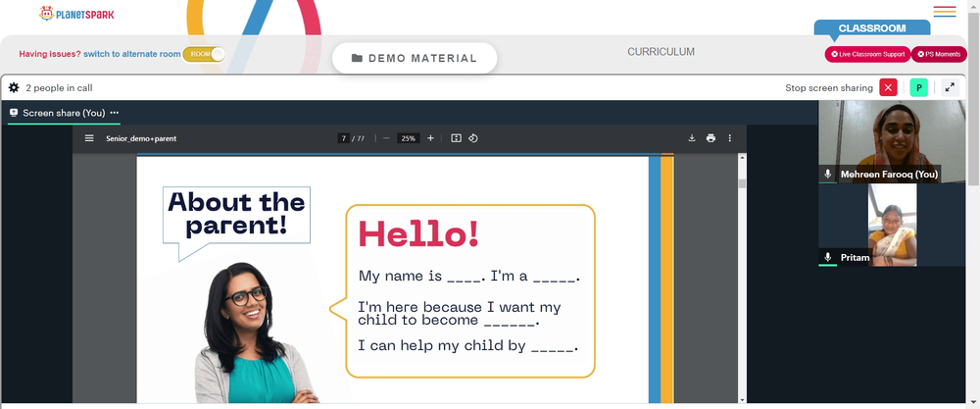Image resolution: width=980 pixels, height=409 pixels.
Task: Click PS Moments button
Action: [939, 54]
